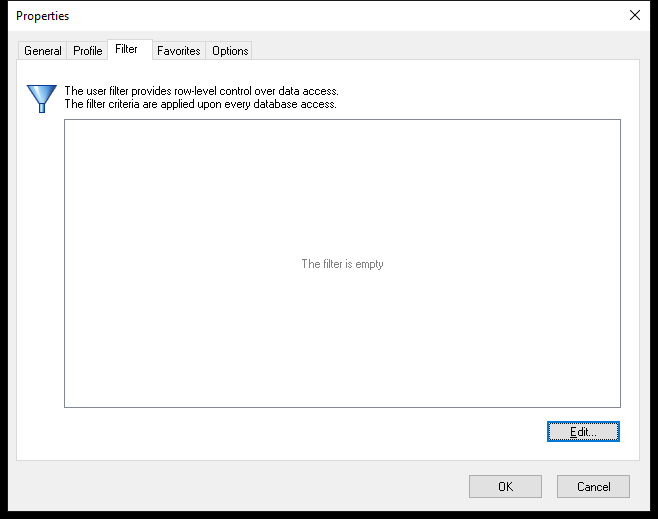Image resolution: width=658 pixels, height=519 pixels.
Task: Click the Edit... button
Action: pyautogui.click(x=583, y=431)
